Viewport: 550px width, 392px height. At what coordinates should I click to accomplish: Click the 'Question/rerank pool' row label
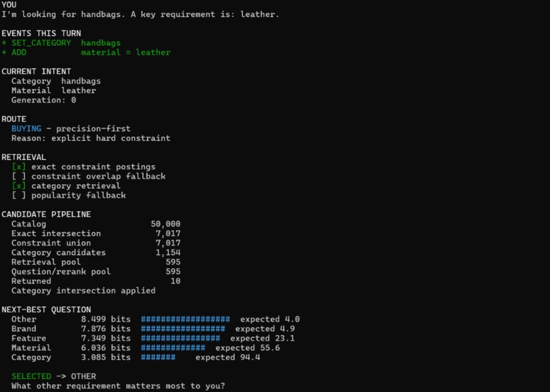pos(61,272)
